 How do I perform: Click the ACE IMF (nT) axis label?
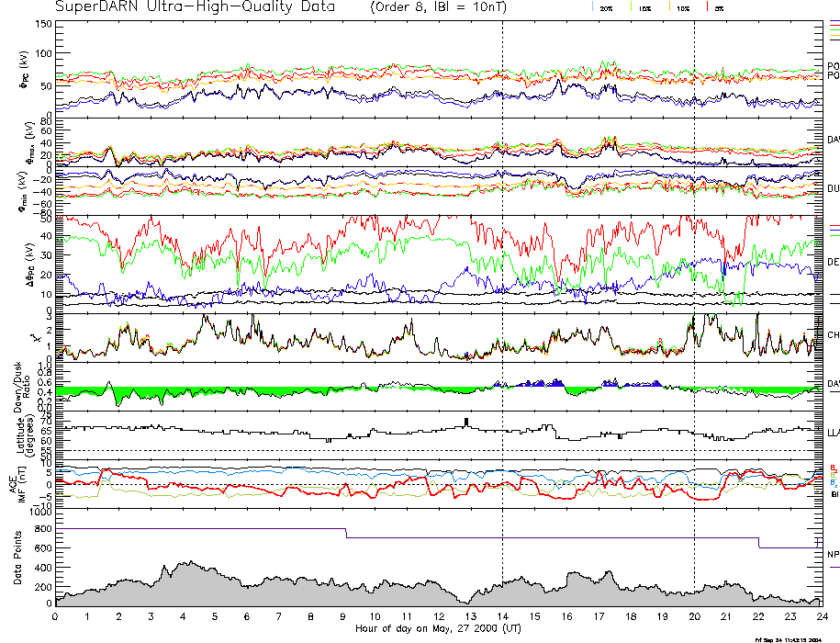tap(28, 483)
